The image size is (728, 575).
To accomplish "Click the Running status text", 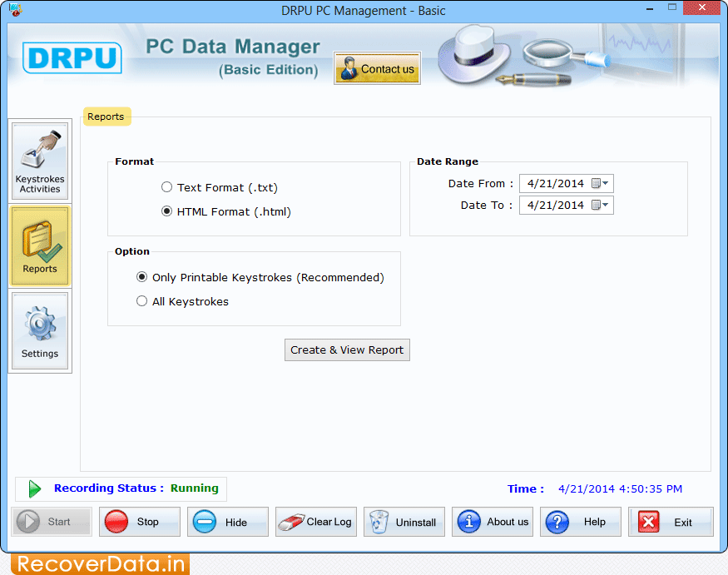I will point(195,488).
